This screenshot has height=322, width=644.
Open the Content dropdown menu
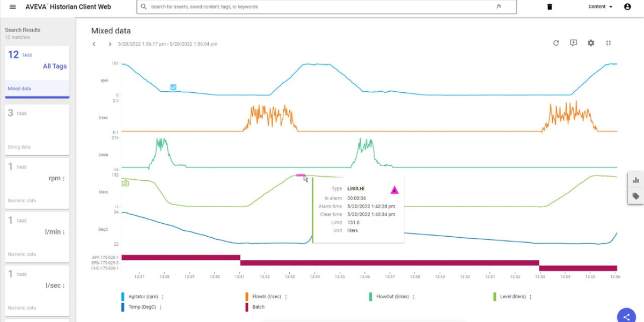(x=600, y=7)
